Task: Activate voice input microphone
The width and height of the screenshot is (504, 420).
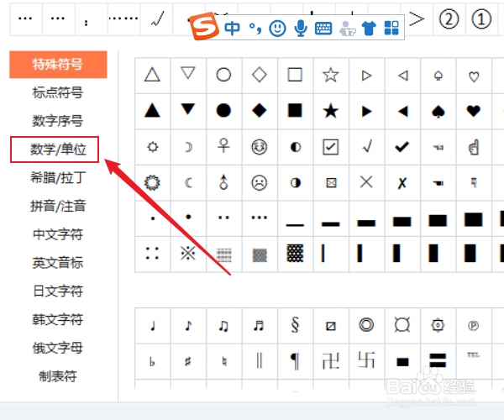Action: (301, 28)
